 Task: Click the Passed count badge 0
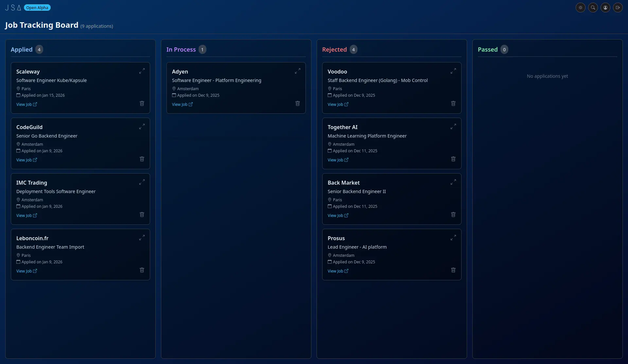pos(504,49)
